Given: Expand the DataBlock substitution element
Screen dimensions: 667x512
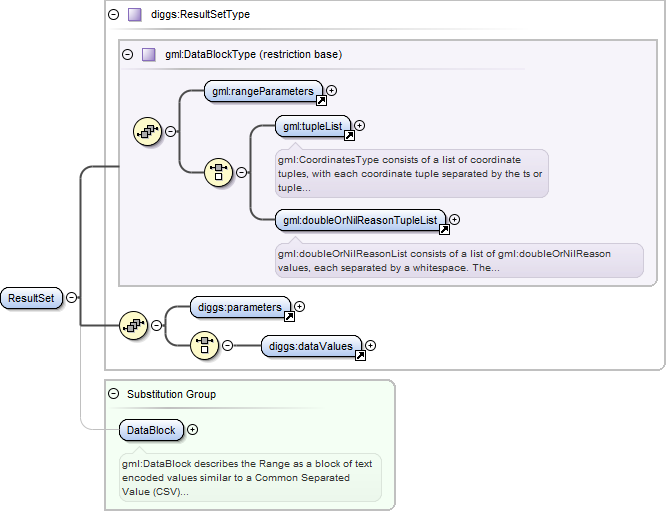Looking at the screenshot, I should coord(193,430).
